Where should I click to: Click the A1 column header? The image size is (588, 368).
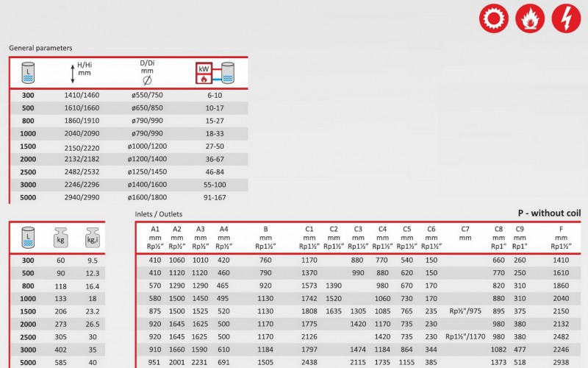(x=155, y=229)
